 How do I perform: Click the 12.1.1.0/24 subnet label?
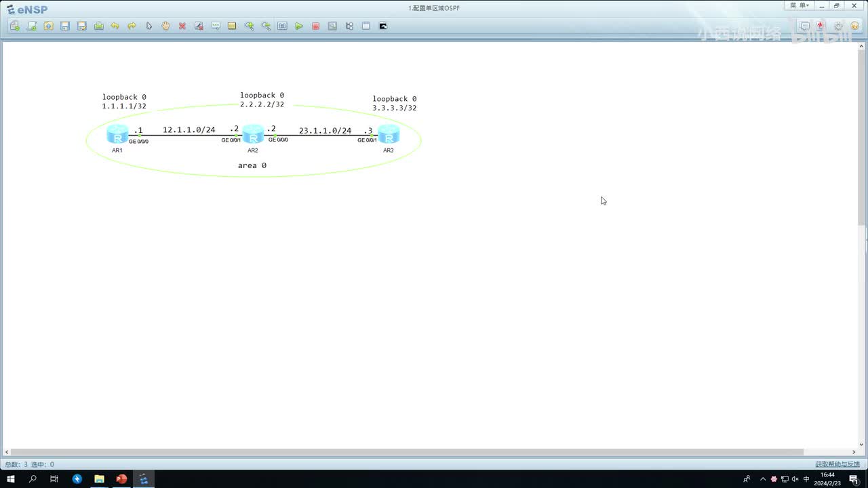pos(189,129)
